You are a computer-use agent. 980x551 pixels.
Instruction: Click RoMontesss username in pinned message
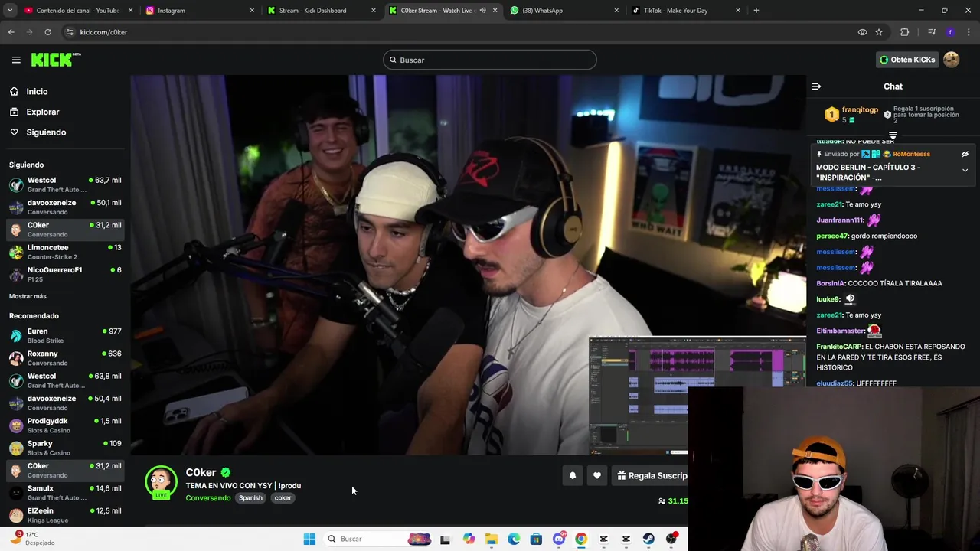point(911,154)
